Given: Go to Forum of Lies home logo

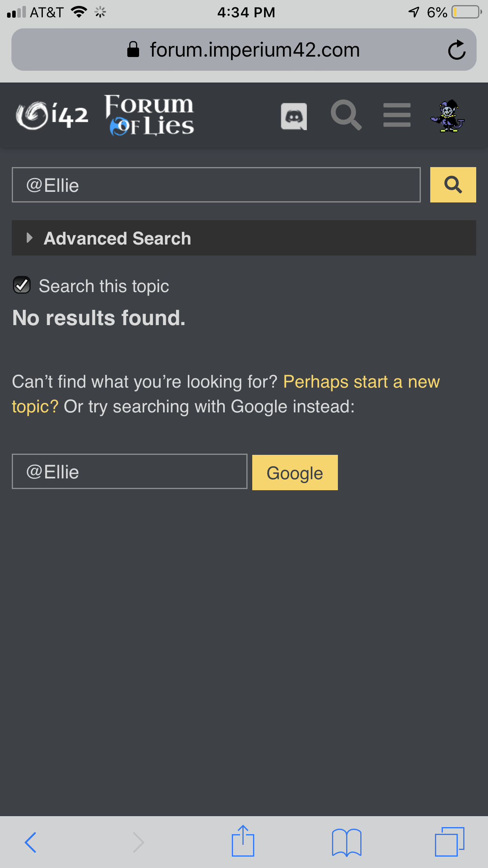Looking at the screenshot, I should click(150, 115).
